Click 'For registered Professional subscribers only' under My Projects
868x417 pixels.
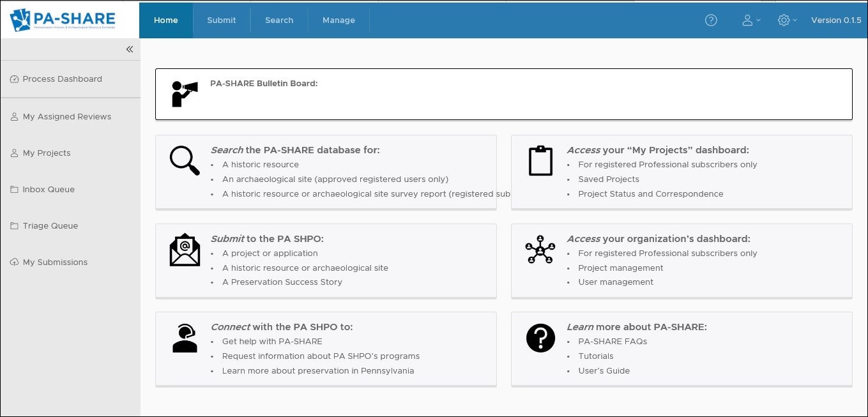coord(667,165)
